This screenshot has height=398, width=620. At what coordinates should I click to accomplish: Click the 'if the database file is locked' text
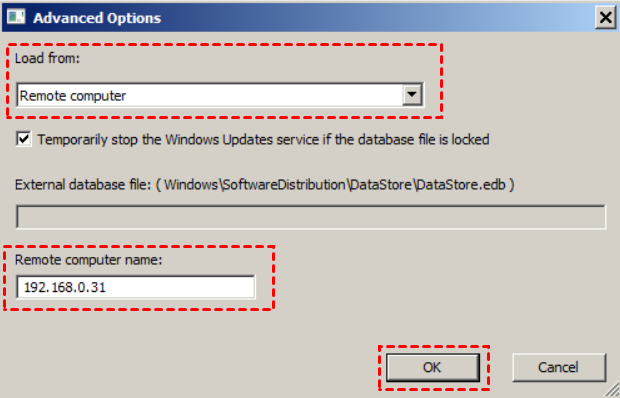pos(406,140)
